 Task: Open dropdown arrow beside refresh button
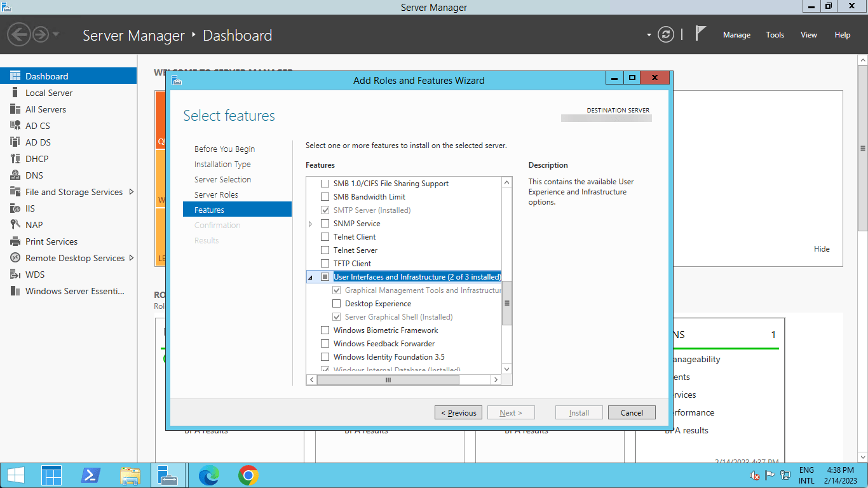[649, 35]
